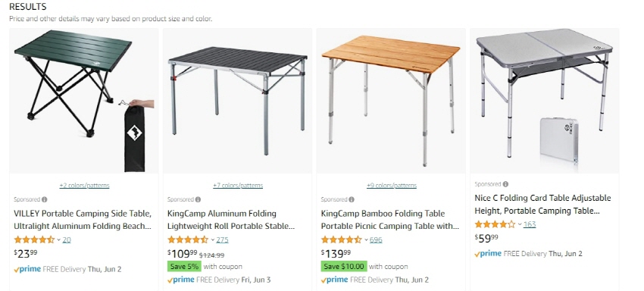The width and height of the screenshot is (644, 291).
Task: Open the +7 colors/patterns link
Action: 238,186
